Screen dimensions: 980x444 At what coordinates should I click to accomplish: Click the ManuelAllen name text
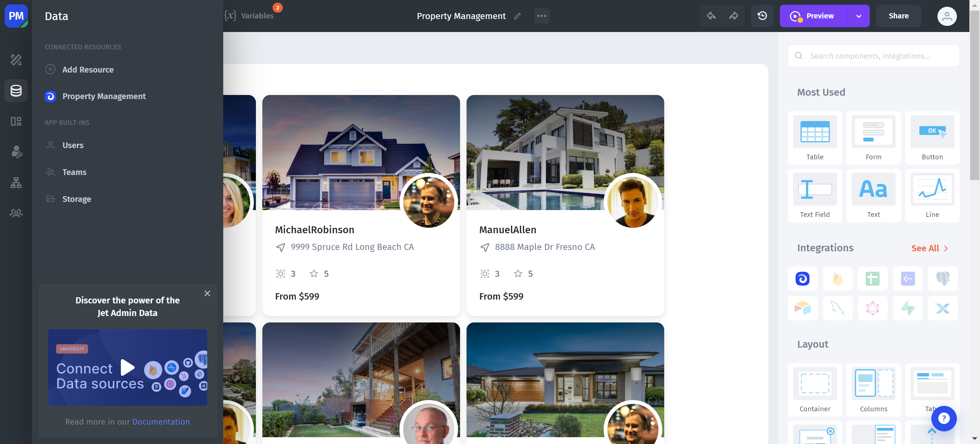[507, 229]
